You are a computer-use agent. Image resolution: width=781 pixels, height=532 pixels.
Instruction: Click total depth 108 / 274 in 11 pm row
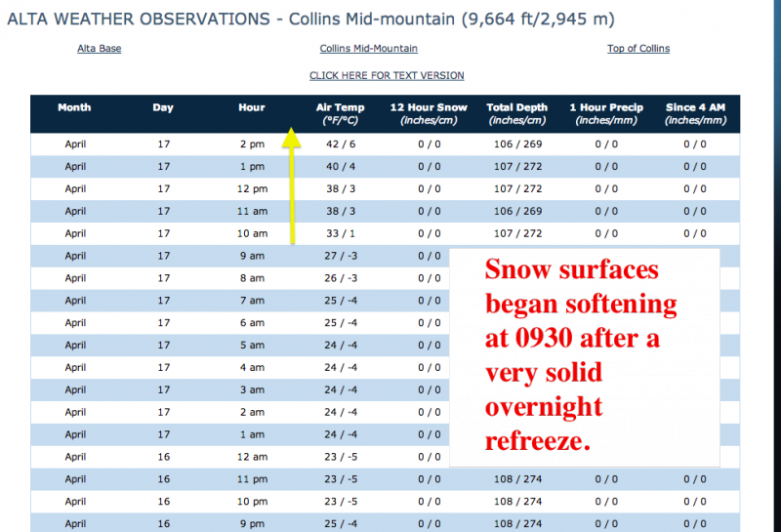(518, 479)
